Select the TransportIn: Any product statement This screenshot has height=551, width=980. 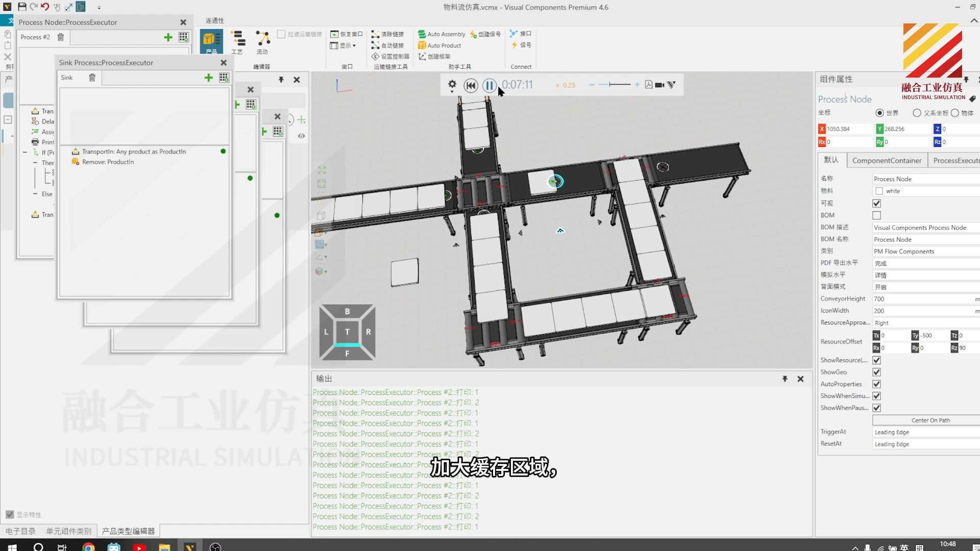134,152
